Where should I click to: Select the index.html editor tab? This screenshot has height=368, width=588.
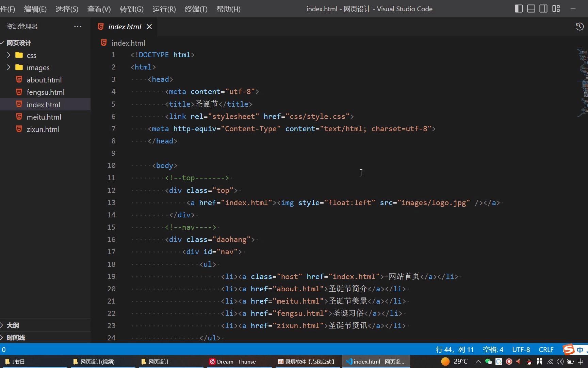point(124,27)
